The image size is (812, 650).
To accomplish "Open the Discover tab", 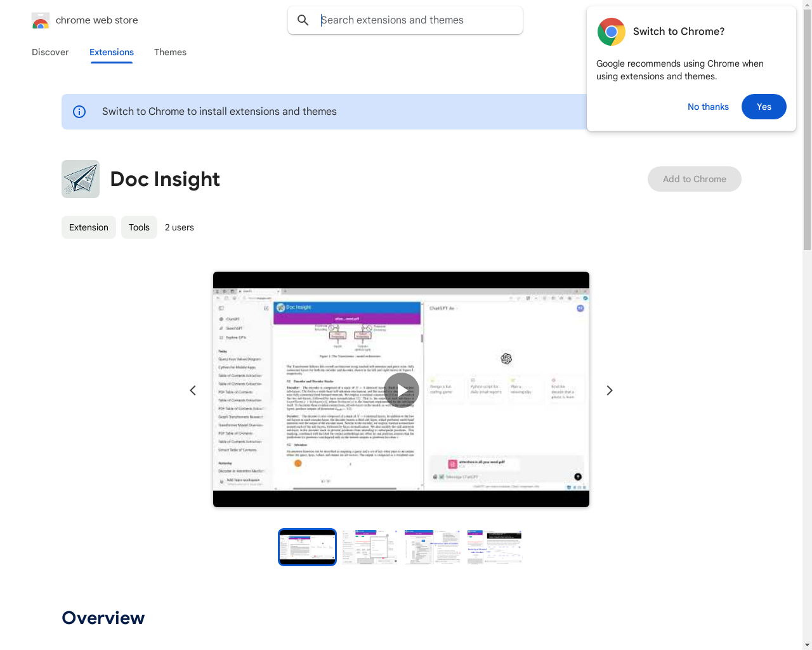I will (50, 52).
